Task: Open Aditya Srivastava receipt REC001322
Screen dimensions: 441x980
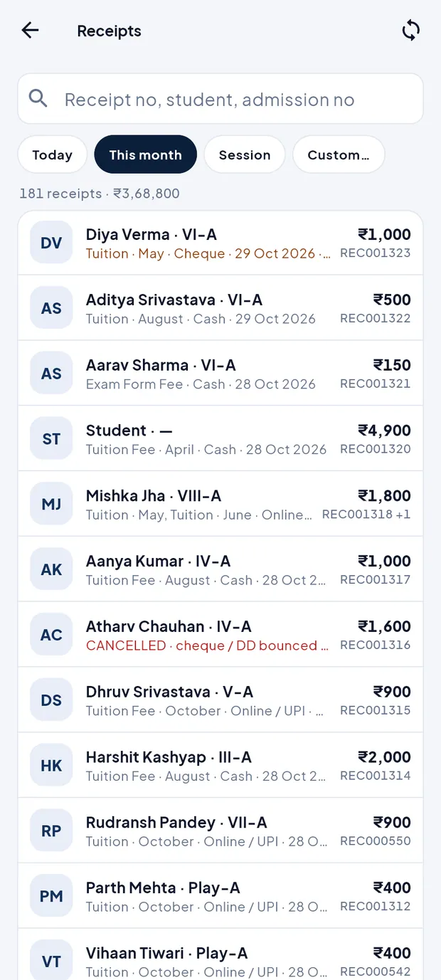Action: 220,308
